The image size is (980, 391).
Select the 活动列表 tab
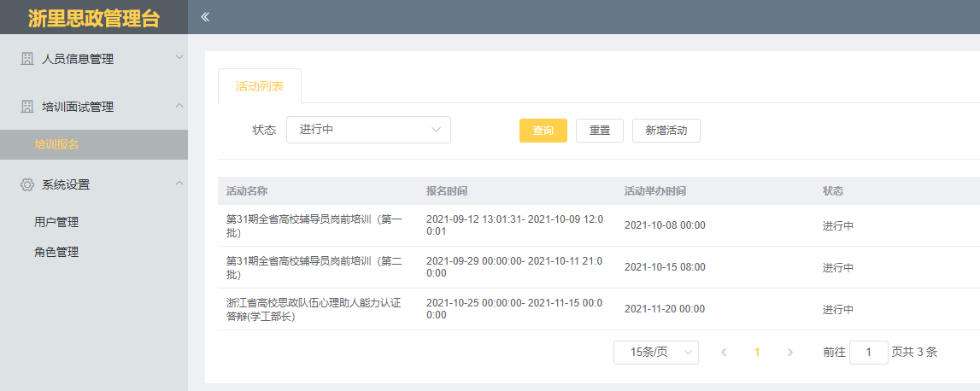[x=260, y=86]
